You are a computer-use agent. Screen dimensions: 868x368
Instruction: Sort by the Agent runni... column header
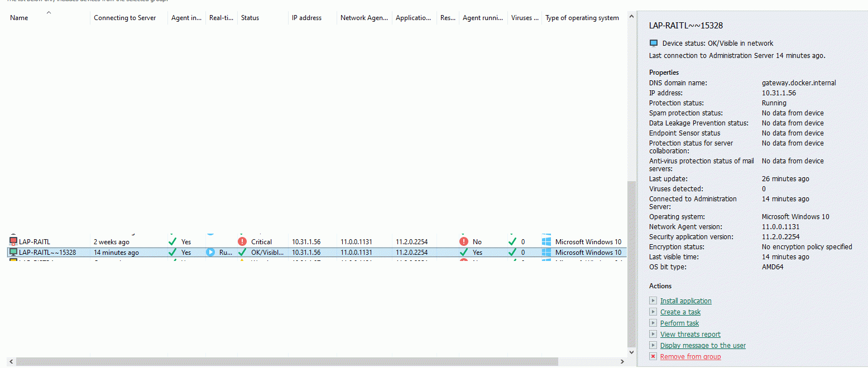click(483, 18)
